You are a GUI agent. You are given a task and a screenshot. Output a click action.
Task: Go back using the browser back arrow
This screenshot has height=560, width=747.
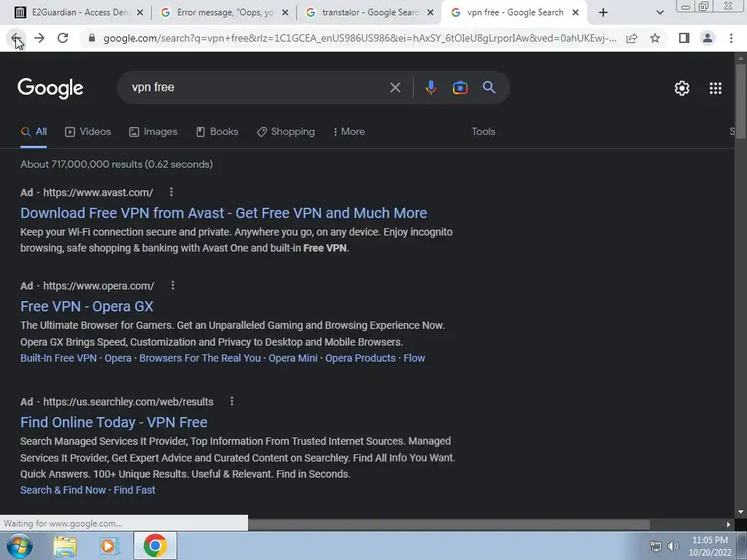[x=15, y=38]
